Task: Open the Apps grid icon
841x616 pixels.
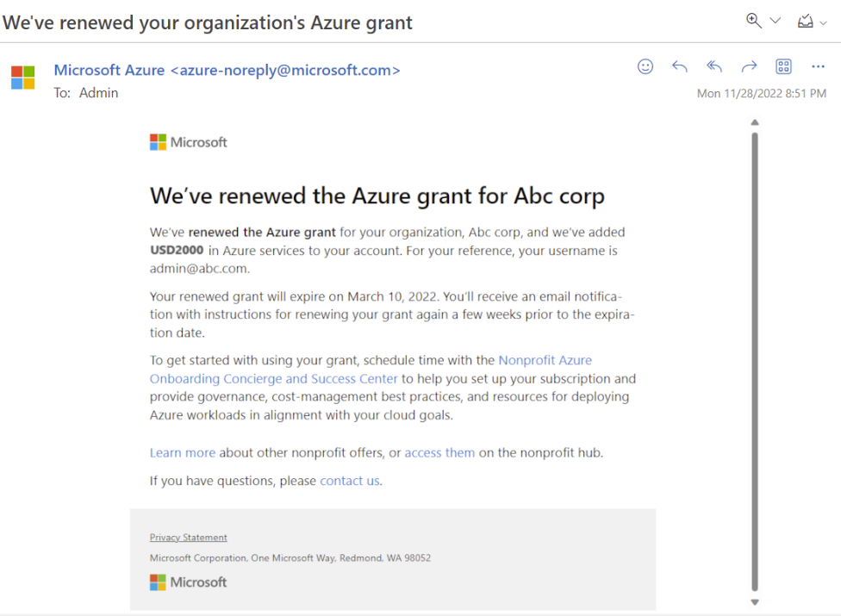Action: [x=783, y=66]
